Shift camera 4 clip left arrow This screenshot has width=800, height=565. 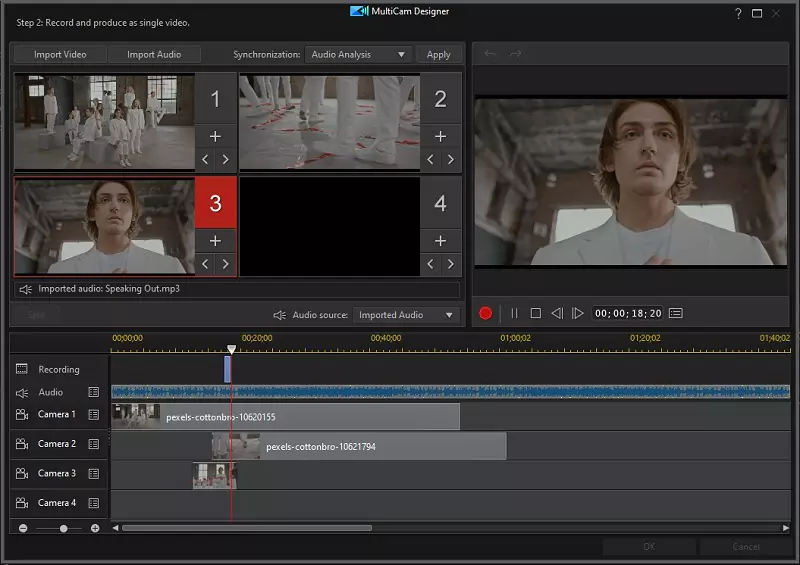(430, 264)
